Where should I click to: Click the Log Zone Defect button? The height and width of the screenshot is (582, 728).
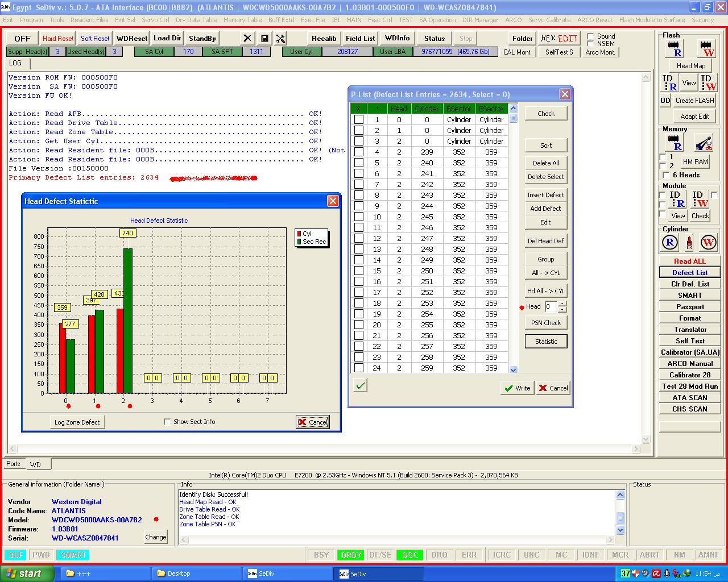[77, 422]
